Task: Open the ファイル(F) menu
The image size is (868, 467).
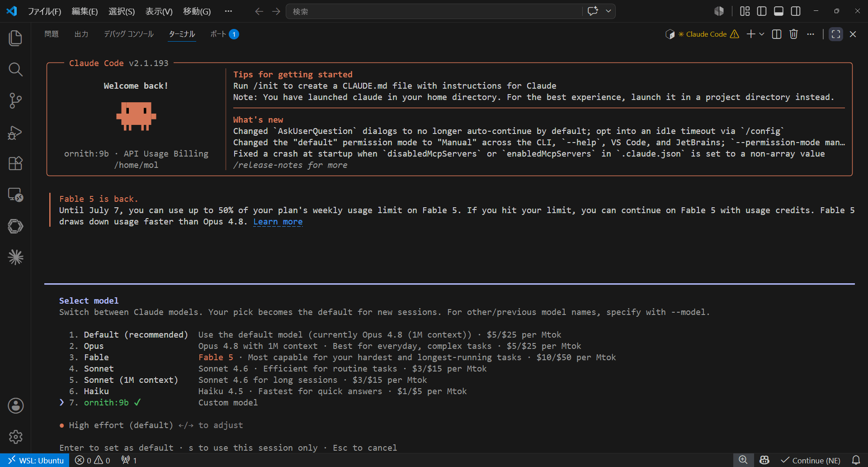Action: 44,11
